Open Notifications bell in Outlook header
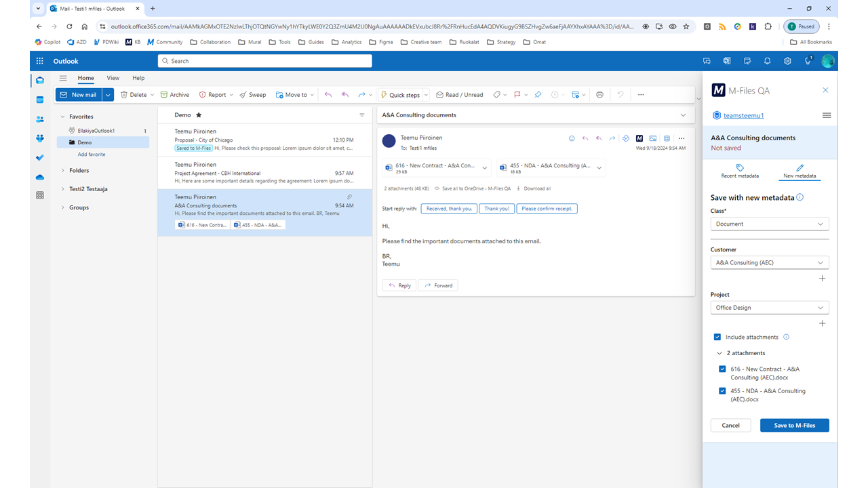 tap(767, 61)
